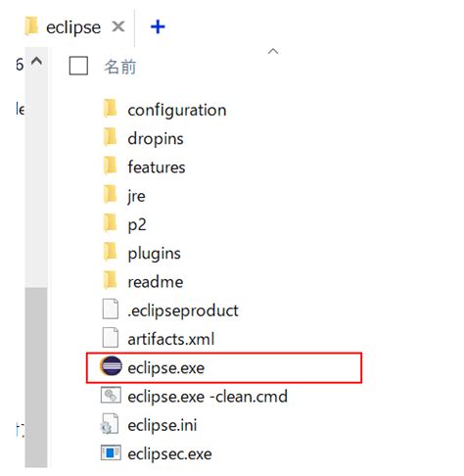Select the 'eclipse.exe' file name
464x476 pixels.
click(166, 368)
